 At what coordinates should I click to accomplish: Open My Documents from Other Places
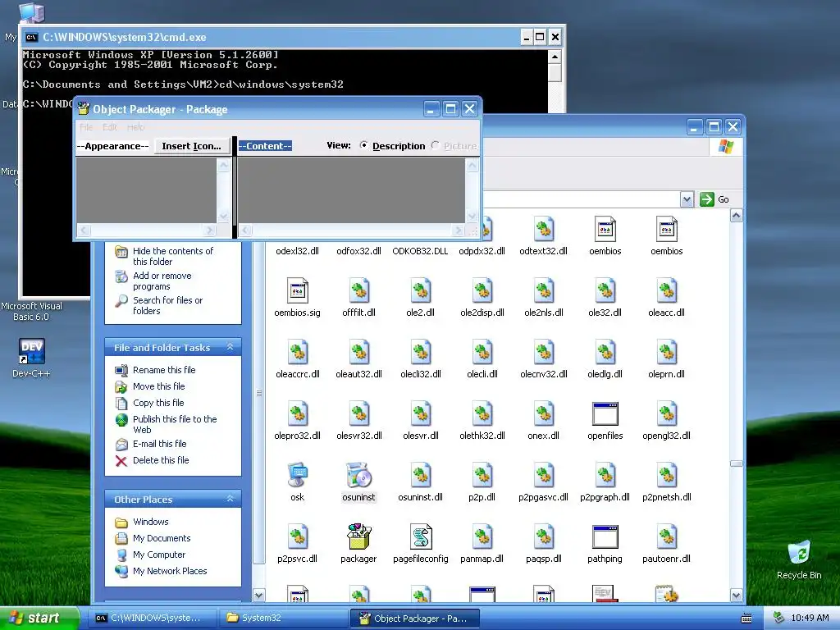click(x=162, y=538)
